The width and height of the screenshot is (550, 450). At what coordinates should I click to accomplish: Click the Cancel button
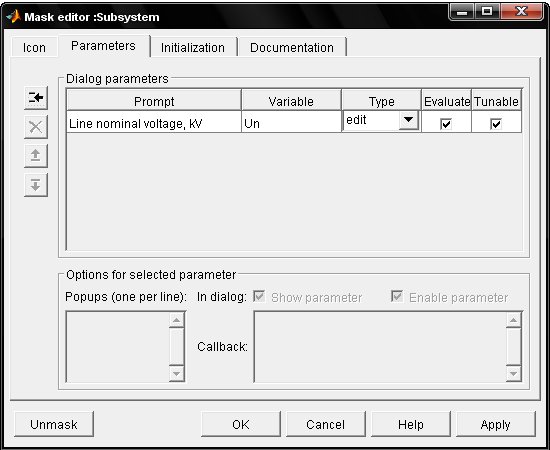pos(326,424)
